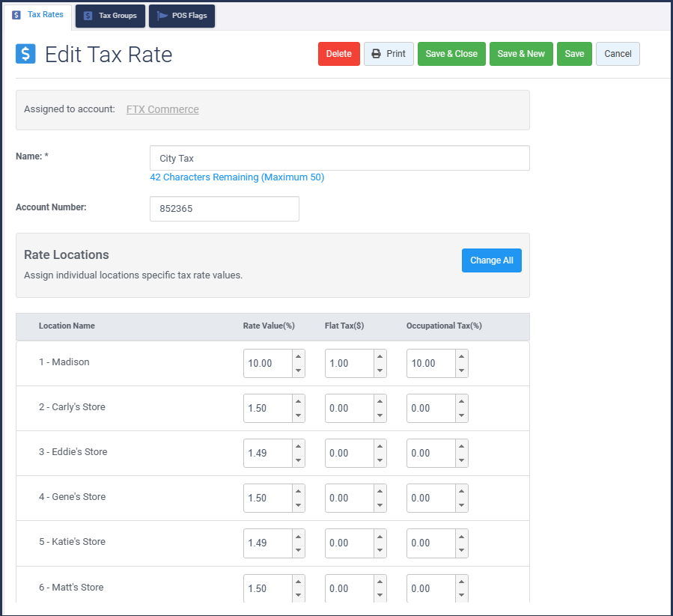Click the Name text field containing City Tax
The height and width of the screenshot is (616, 673).
click(x=339, y=158)
